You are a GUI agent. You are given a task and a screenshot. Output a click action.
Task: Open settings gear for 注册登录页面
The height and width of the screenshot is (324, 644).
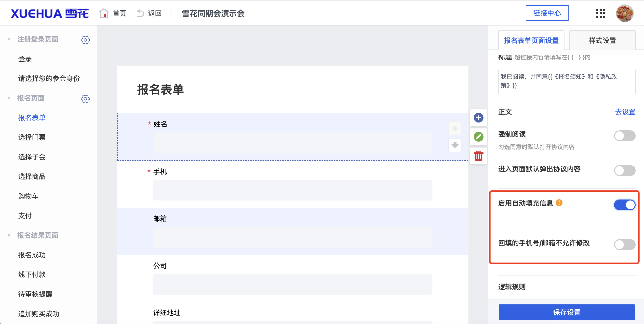[85, 40]
